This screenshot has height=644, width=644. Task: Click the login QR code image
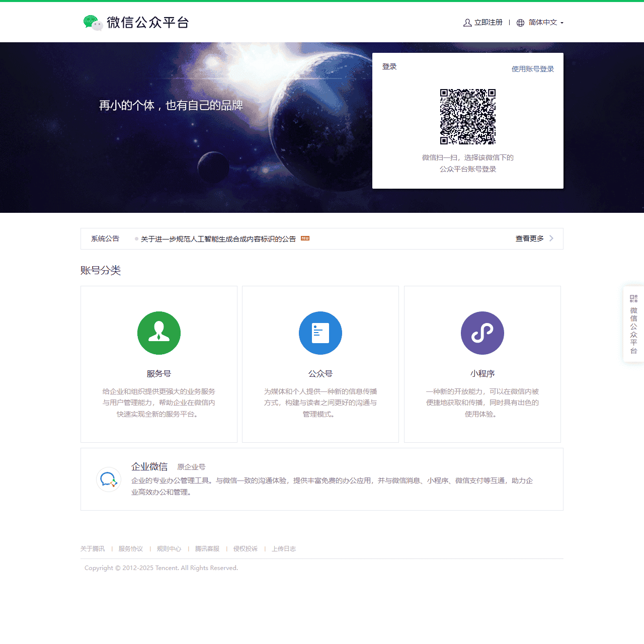[x=468, y=116]
